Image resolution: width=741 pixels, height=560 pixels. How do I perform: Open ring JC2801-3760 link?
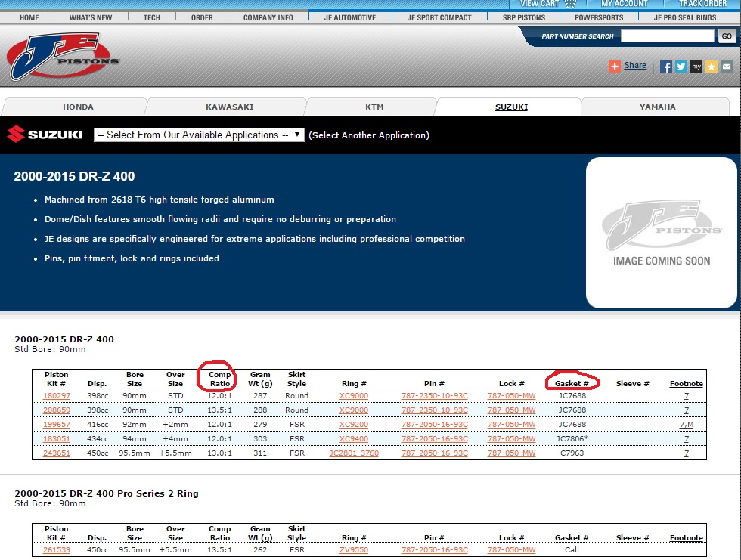click(x=354, y=453)
